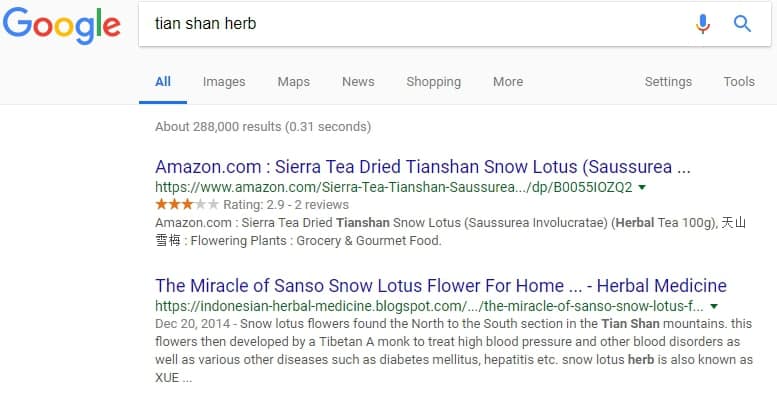
Task: Expand the Amazon result URL dropdown arrow
Action: point(643,187)
